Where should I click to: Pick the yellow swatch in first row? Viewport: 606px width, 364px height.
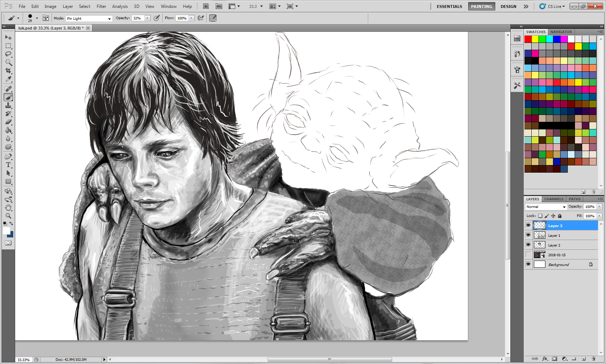tap(535, 39)
